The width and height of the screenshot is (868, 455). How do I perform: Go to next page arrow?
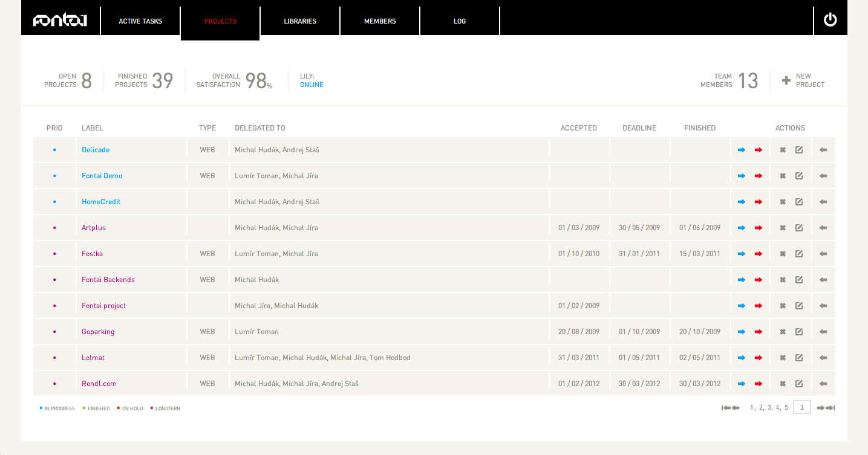click(x=821, y=408)
